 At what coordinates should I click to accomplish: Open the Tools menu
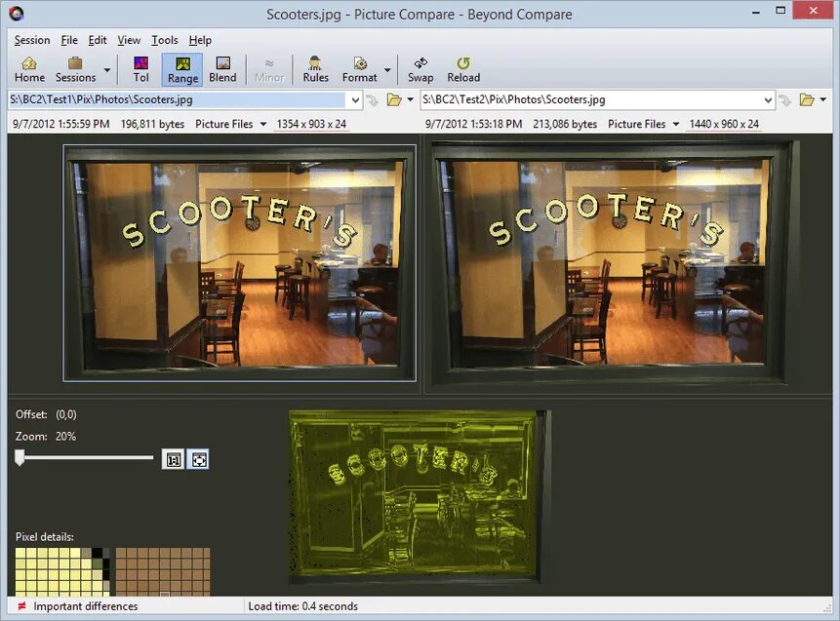coord(165,40)
